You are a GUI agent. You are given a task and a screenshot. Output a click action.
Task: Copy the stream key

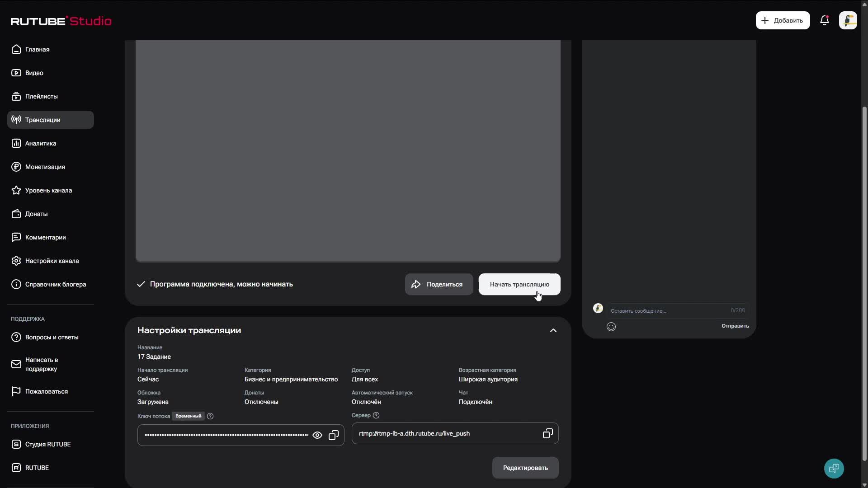334,435
